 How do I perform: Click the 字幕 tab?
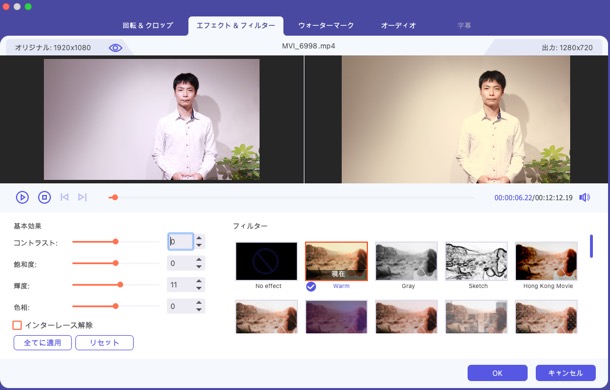click(x=464, y=26)
